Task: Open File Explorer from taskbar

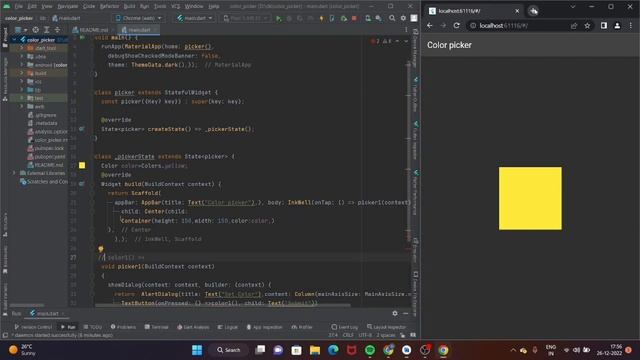Action: pos(315,350)
